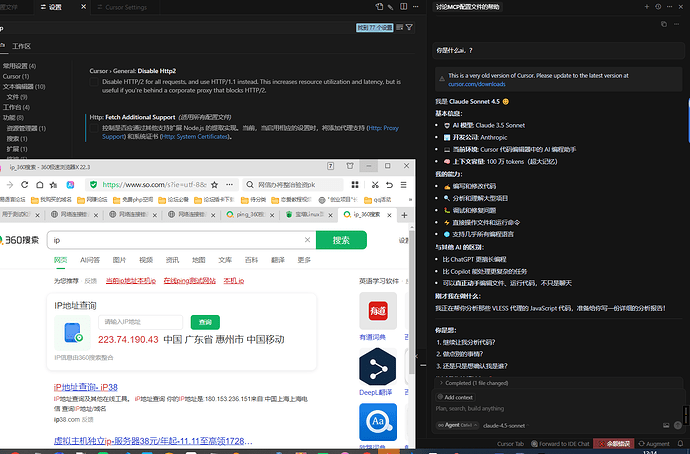Focus the IP address query input field
Image resolution: width=690 pixels, height=454 pixels.
coord(140,322)
